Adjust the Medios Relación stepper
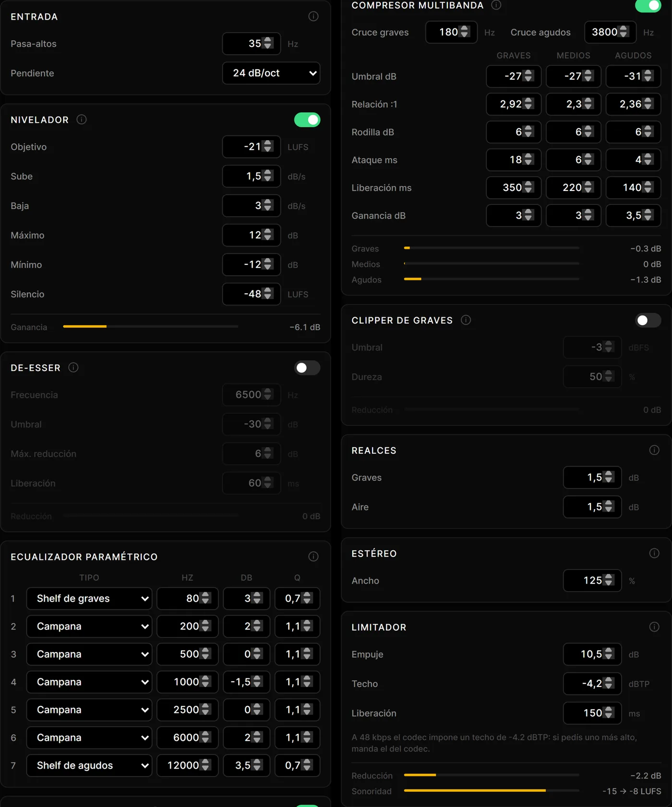 [588, 104]
